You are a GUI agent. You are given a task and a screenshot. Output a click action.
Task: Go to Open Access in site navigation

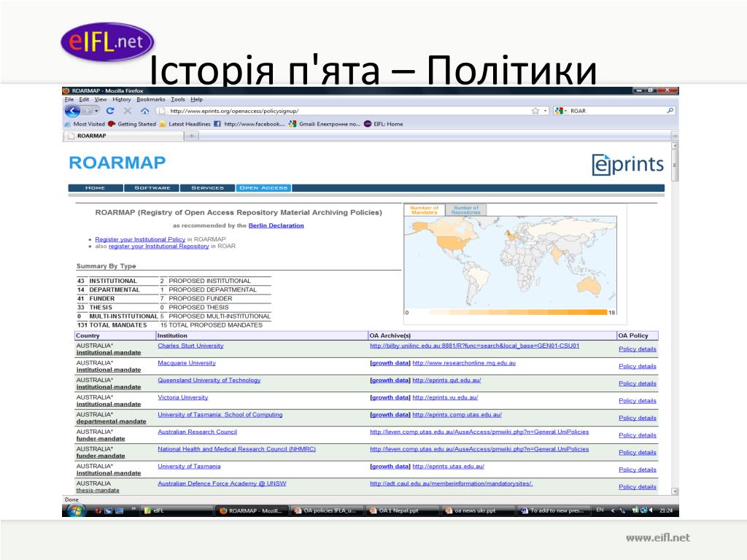pos(263,188)
